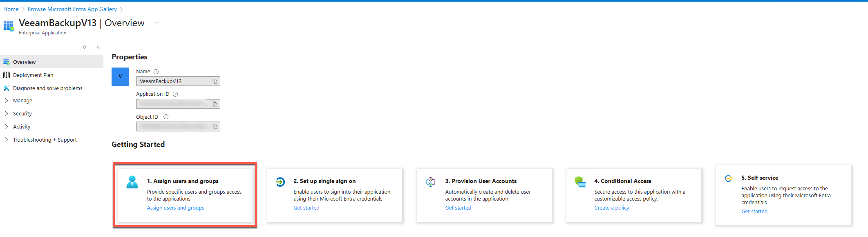Copy the Application ID value

(x=215, y=104)
